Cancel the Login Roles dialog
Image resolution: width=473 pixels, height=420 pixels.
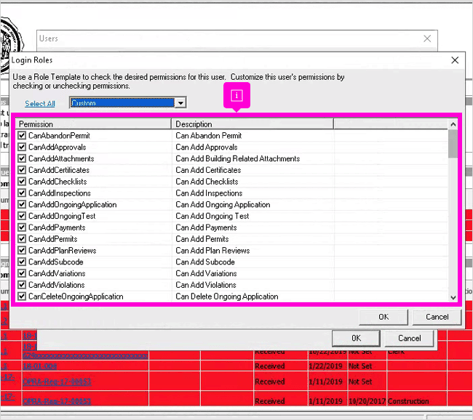[437, 317]
